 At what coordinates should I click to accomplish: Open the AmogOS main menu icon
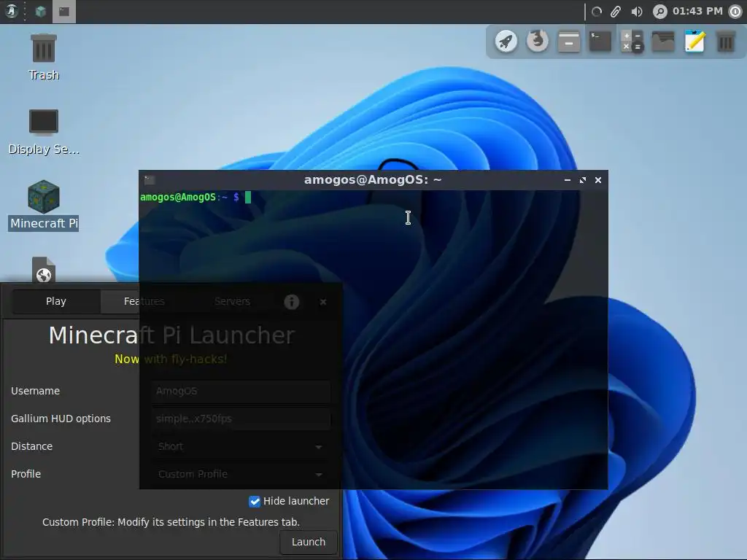[x=12, y=11]
